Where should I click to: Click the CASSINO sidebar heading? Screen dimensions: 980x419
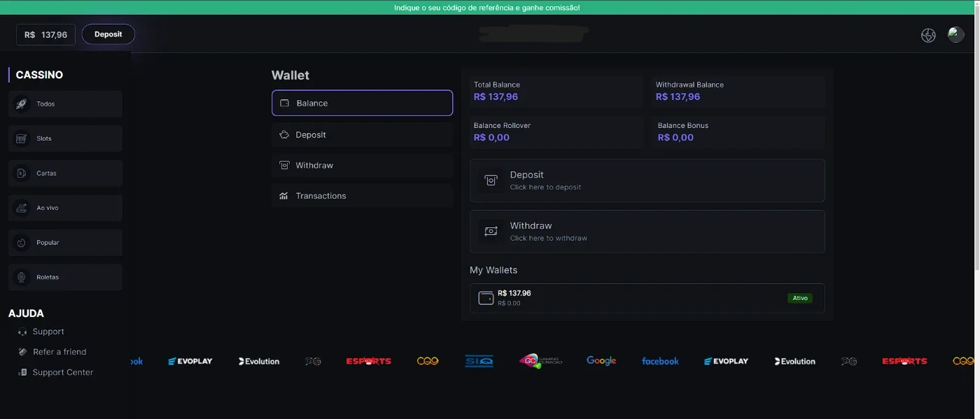coord(39,75)
